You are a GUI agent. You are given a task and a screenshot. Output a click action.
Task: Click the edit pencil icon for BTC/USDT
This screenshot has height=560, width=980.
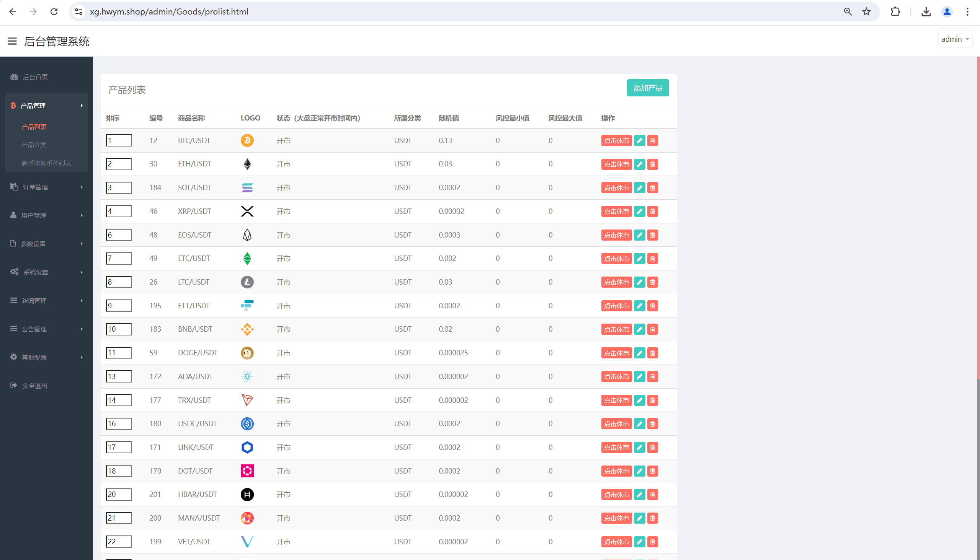(639, 140)
